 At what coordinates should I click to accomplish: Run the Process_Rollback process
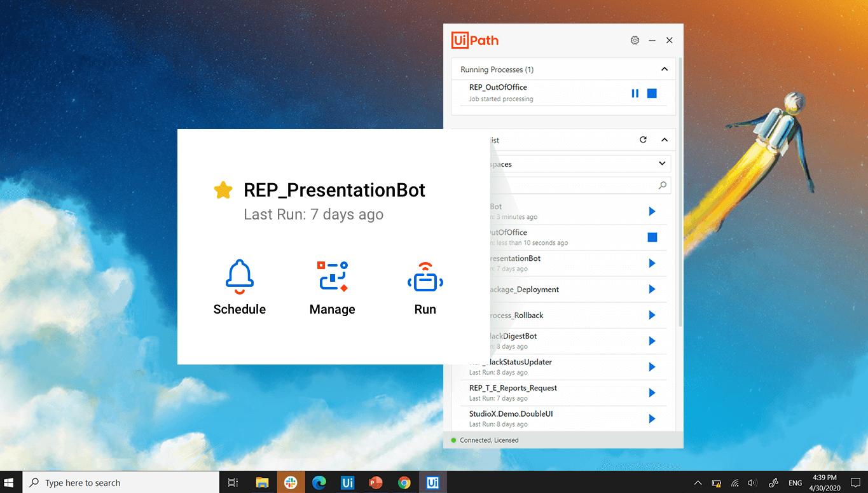click(652, 315)
